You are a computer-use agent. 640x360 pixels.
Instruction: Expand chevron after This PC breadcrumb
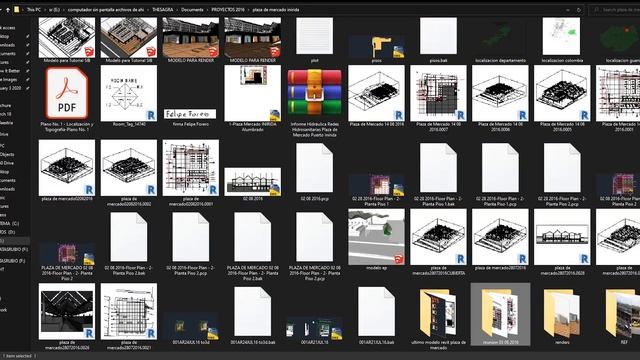pos(45,9)
